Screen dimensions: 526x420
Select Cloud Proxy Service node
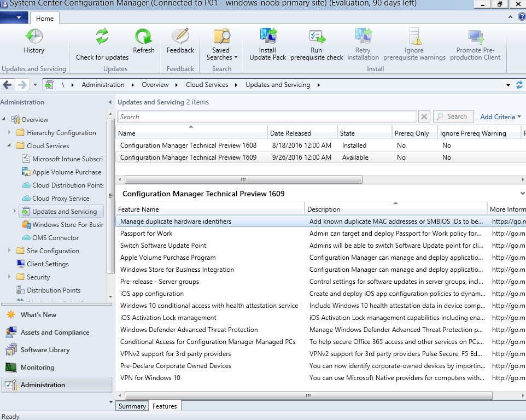(56, 199)
